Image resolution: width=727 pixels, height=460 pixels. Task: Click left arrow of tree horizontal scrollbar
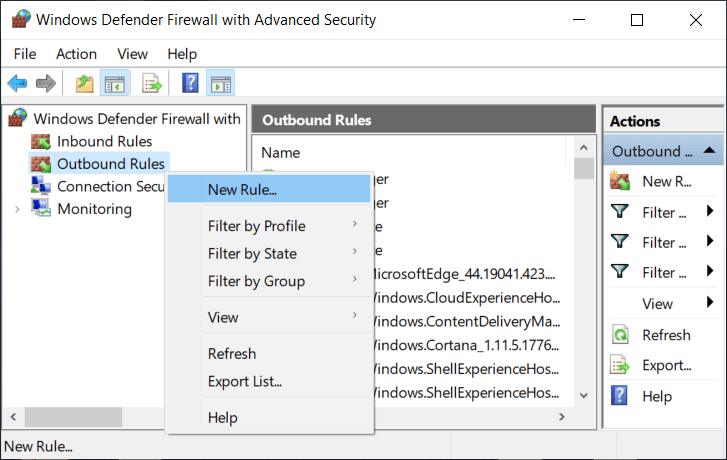click(x=13, y=417)
